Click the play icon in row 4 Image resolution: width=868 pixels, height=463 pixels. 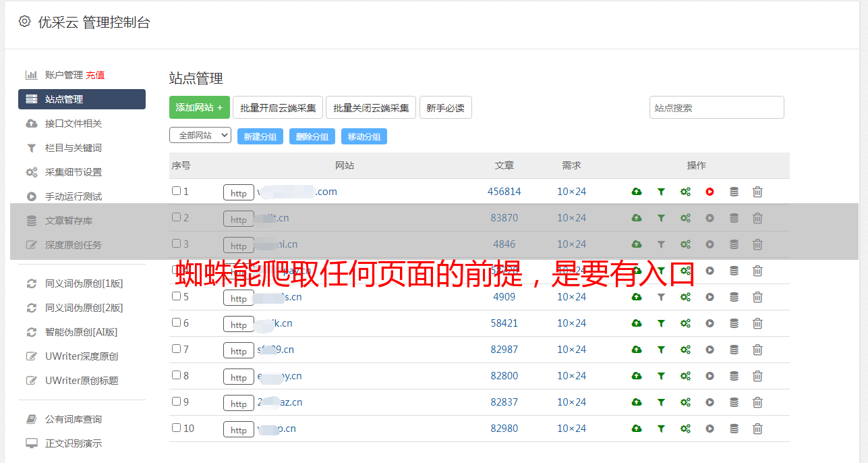tap(710, 271)
